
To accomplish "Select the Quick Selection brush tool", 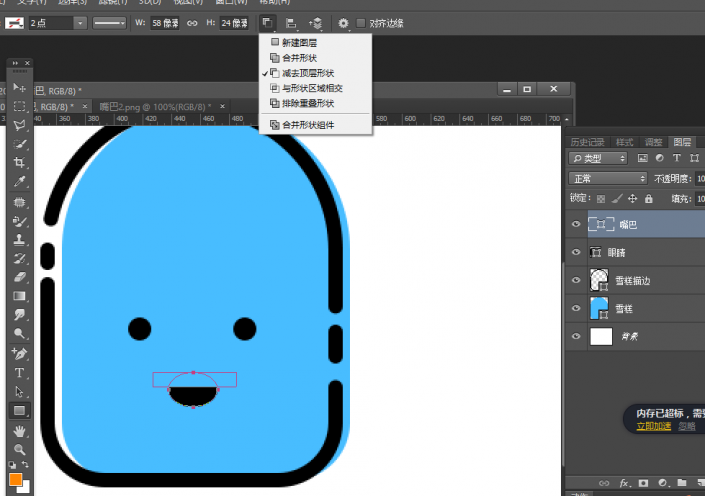I will click(x=19, y=144).
